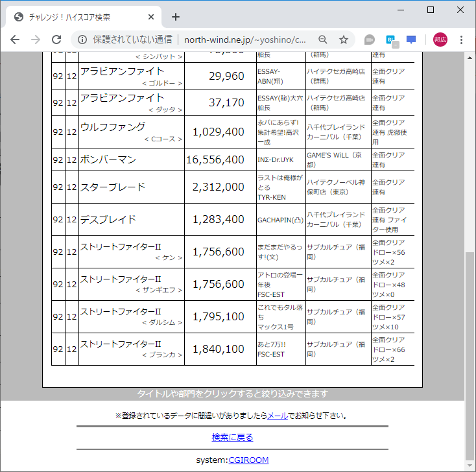The width and height of the screenshot is (476, 472).
Task: Click アラビアンファイト in the ゴルドー row
Action: coord(122,71)
